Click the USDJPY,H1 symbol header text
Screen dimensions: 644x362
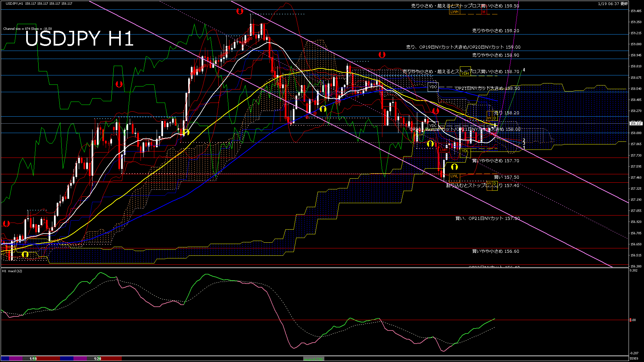(x=14, y=3)
